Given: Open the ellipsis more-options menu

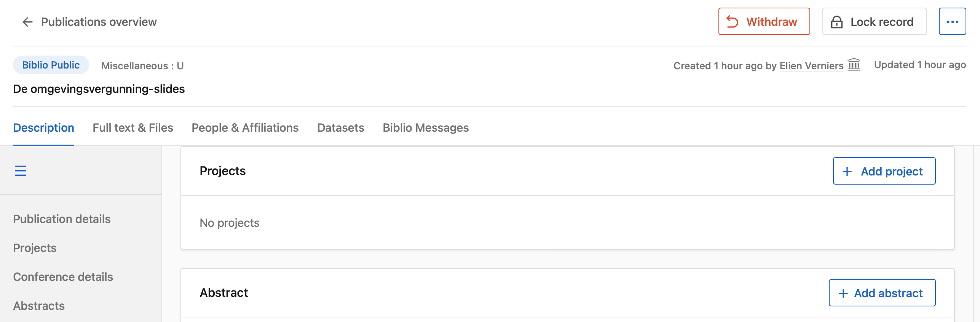Looking at the screenshot, I should click(x=953, y=22).
